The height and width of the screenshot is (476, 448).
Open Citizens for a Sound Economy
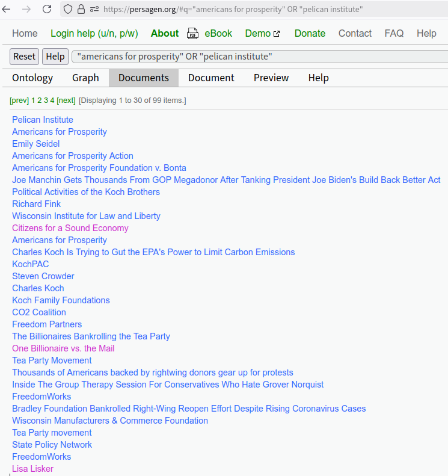click(70, 228)
